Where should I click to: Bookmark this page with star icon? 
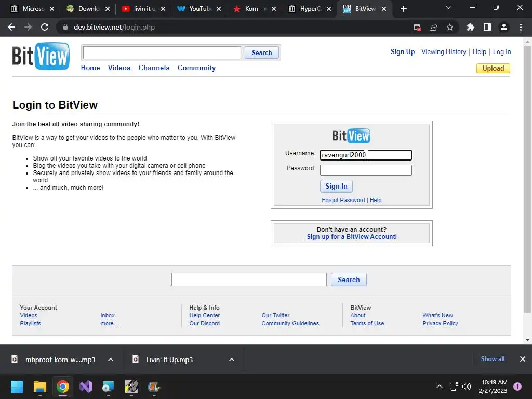449,27
